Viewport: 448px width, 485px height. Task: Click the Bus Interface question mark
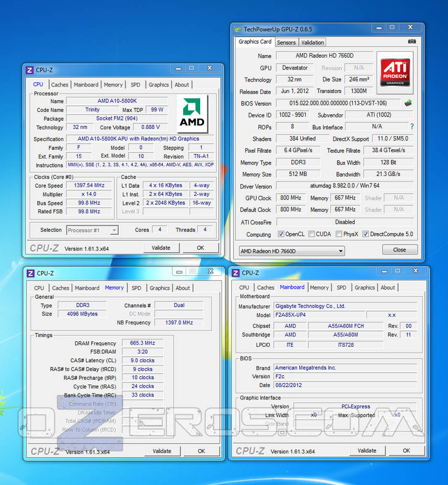pyautogui.click(x=412, y=126)
